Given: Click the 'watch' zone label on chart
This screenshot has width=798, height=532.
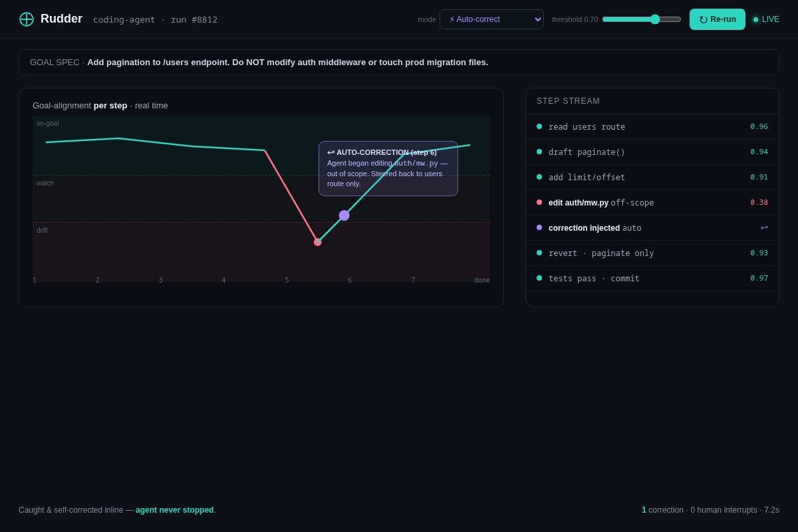Looking at the screenshot, I should 45,184.
